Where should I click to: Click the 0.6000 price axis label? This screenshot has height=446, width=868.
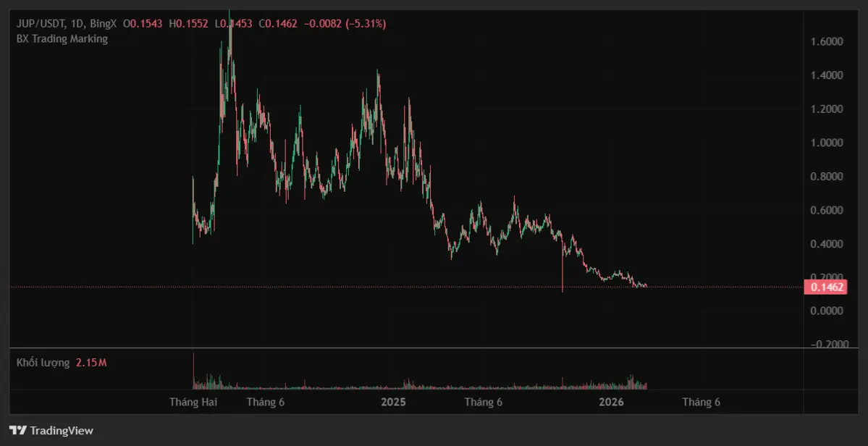click(827, 211)
